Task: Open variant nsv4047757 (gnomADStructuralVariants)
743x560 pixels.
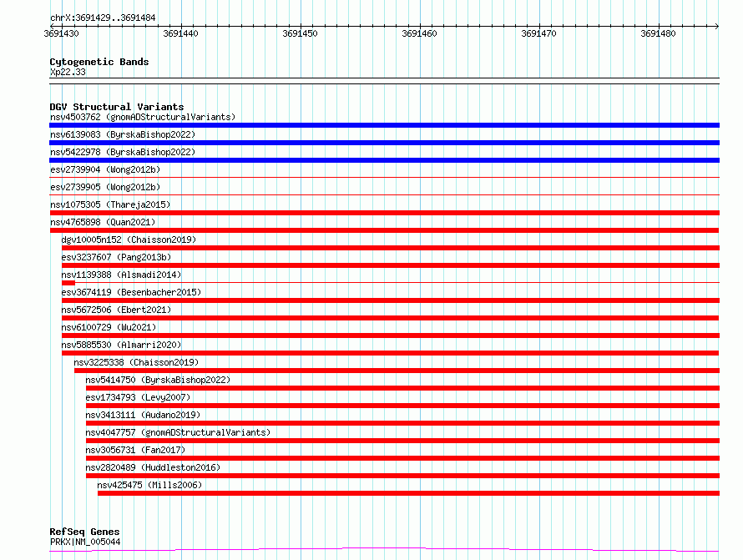Action: click(x=178, y=432)
